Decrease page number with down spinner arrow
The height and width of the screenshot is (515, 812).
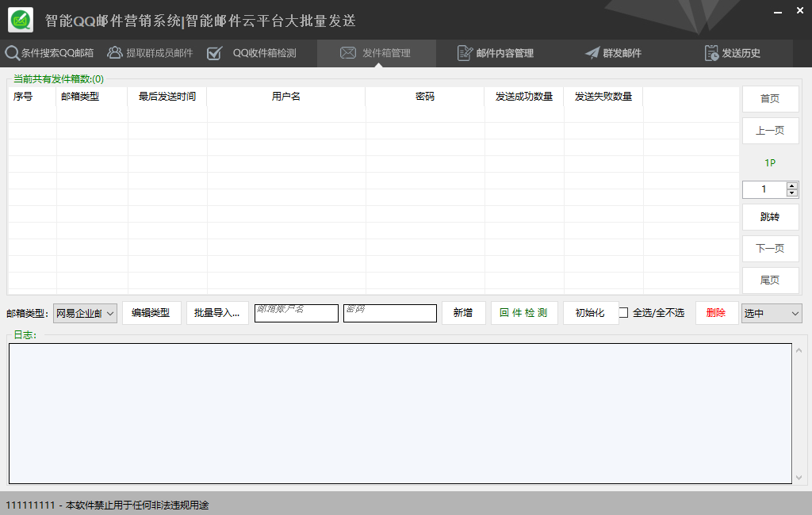point(792,193)
